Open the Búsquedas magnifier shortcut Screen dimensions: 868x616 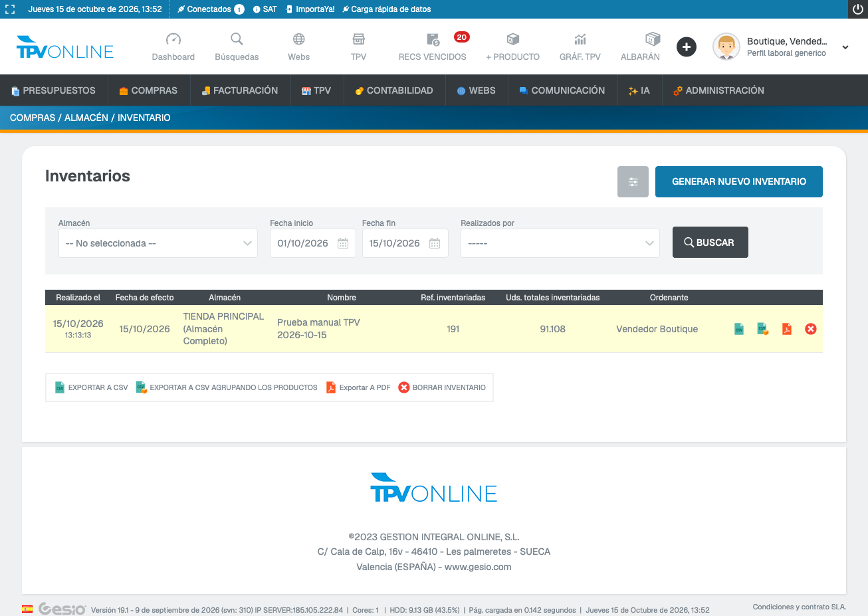coord(237,39)
